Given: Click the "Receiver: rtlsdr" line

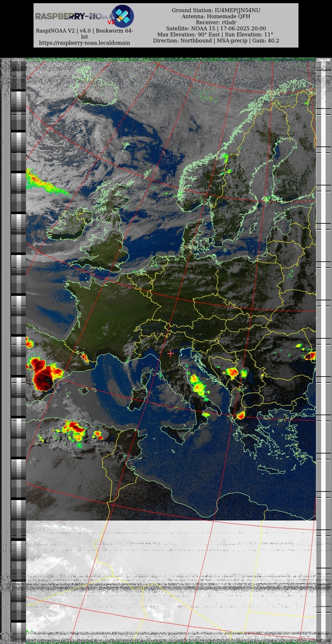Looking at the screenshot, I should click(x=216, y=22).
